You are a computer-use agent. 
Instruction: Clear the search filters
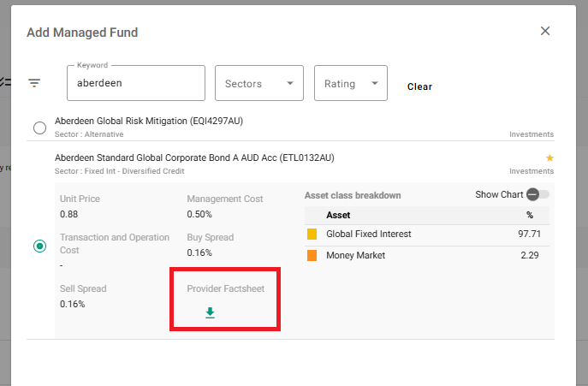coord(419,86)
